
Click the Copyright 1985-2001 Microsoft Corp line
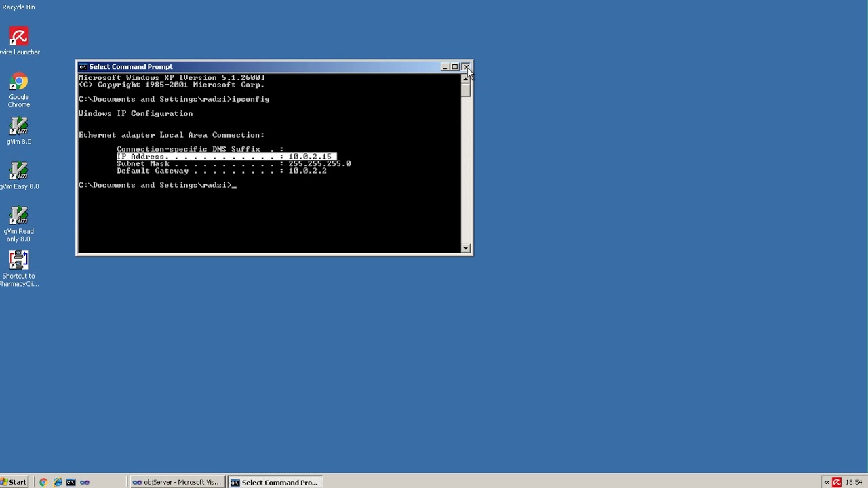[172, 85]
